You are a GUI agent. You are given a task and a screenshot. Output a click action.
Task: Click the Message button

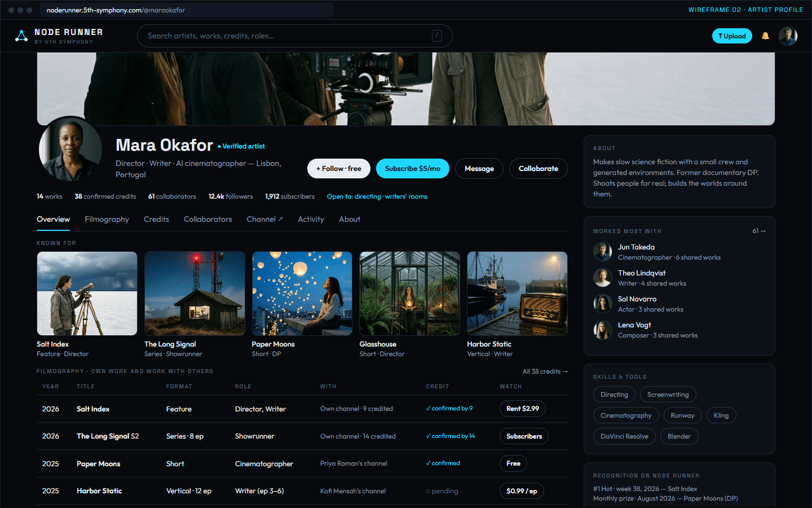click(479, 169)
